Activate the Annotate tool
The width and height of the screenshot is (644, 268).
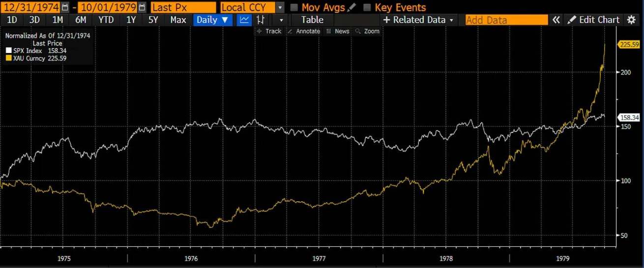point(304,31)
